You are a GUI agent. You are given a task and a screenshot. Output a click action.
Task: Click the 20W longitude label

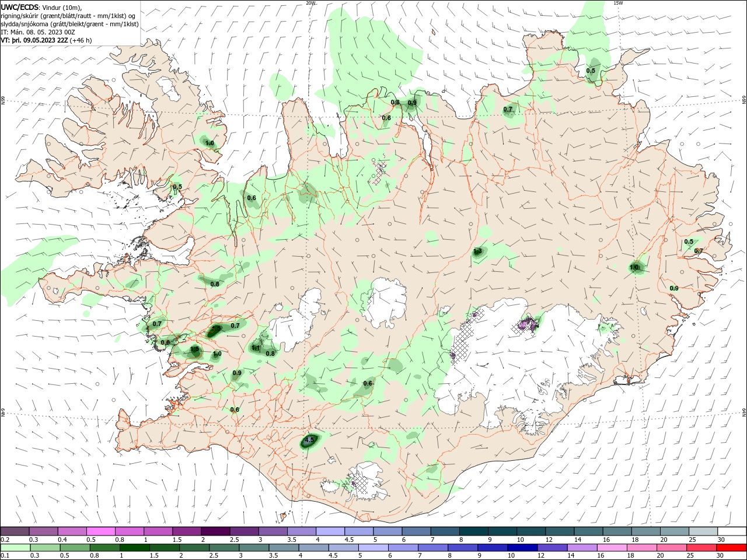tap(311, 3)
